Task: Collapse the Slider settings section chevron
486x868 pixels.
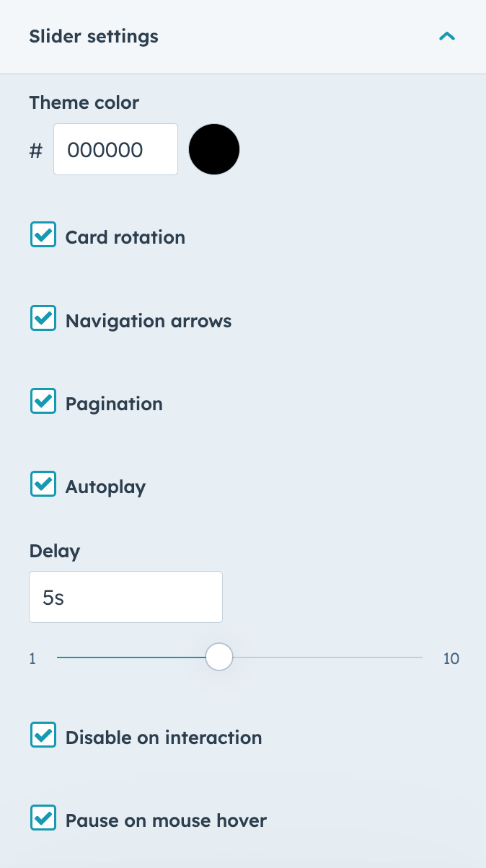Action: coord(447,36)
